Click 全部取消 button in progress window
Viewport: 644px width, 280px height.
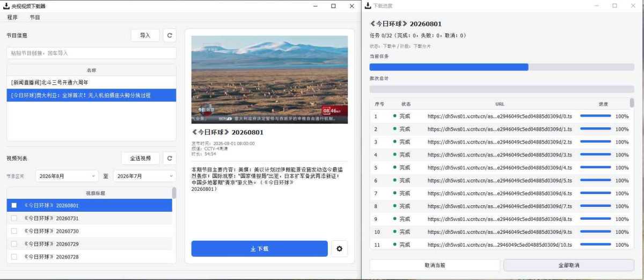[x=569, y=265]
